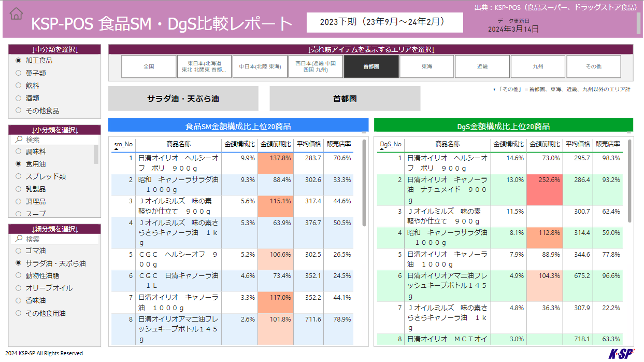Sort DgS table by DgS_No
644x362 pixels.
pyautogui.click(x=391, y=144)
